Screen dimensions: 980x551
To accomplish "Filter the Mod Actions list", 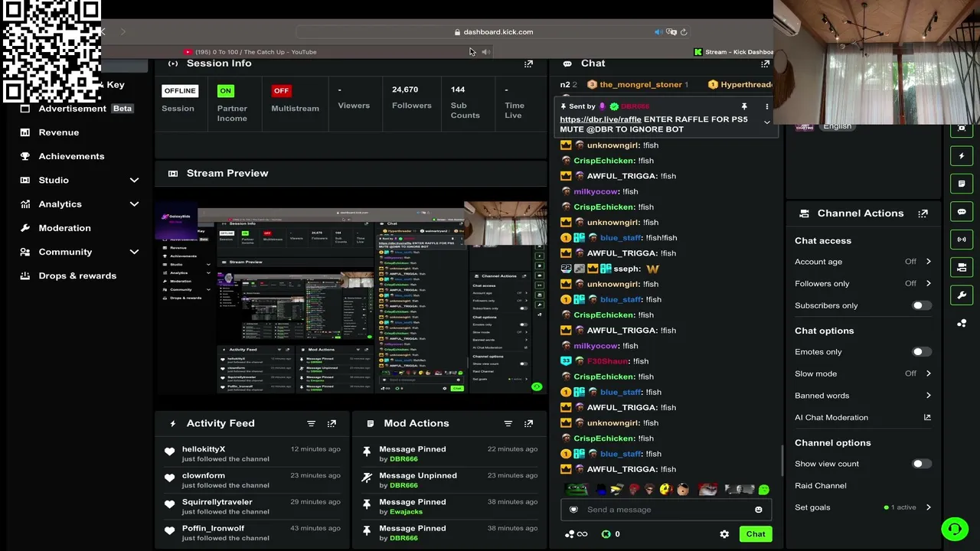I will (x=508, y=423).
